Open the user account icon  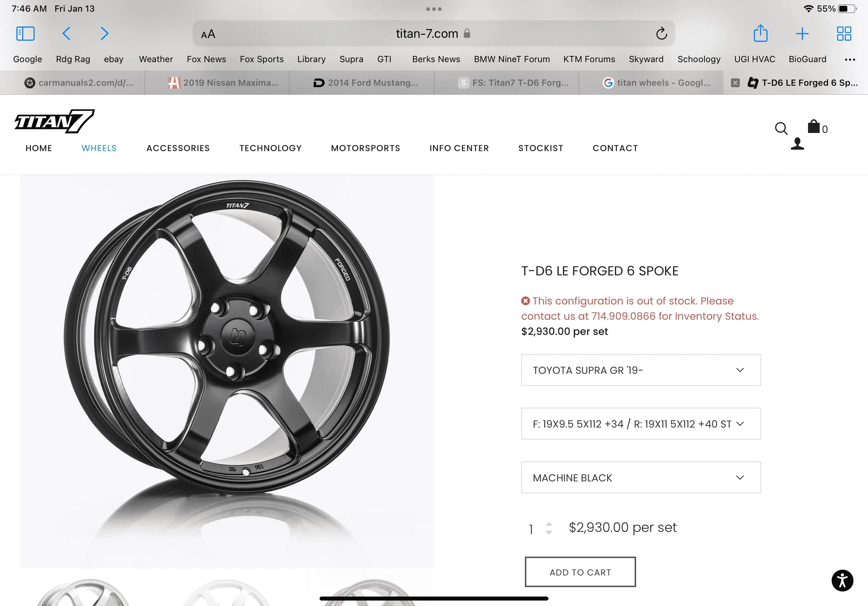797,144
